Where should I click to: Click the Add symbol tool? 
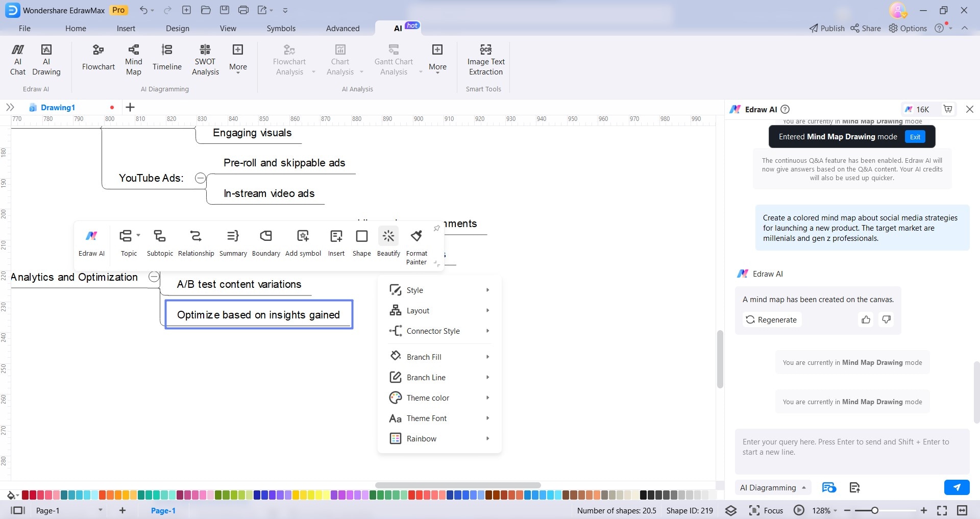coord(303,243)
